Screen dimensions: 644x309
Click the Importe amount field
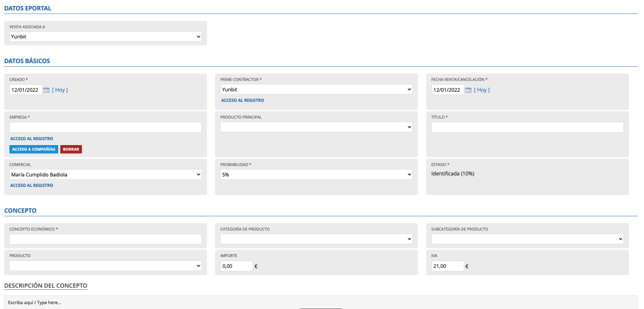pos(237,266)
